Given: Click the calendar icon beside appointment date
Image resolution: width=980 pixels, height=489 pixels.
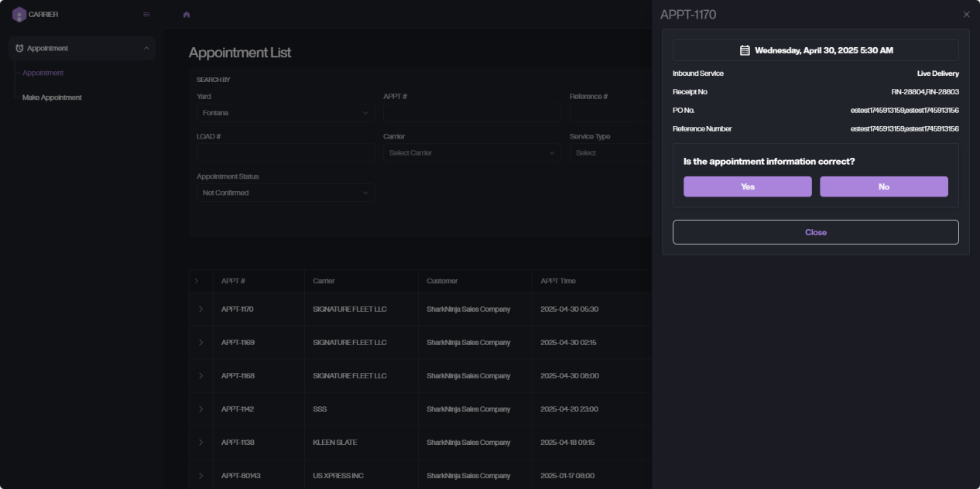Looking at the screenshot, I should coord(745,50).
